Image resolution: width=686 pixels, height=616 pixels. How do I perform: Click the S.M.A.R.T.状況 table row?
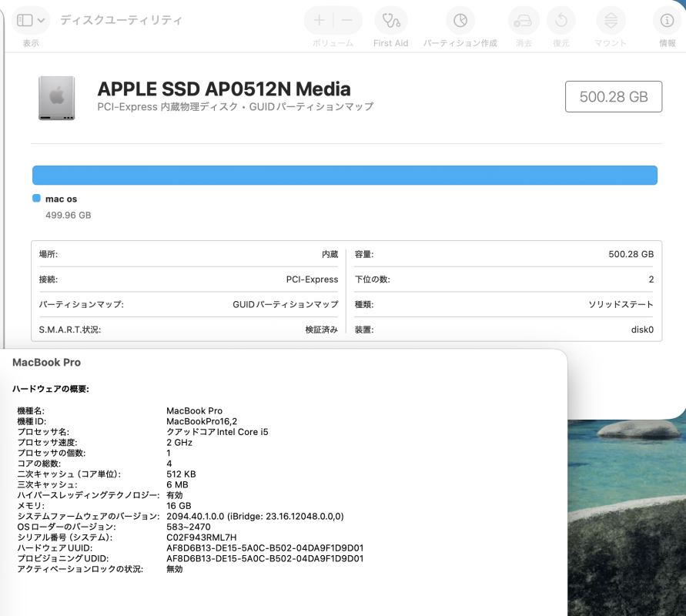coord(188,330)
